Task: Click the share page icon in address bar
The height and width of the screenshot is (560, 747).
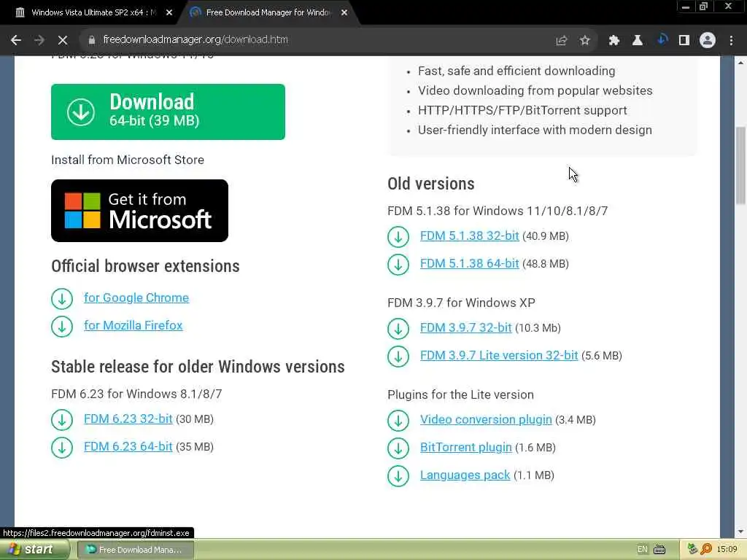Action: pos(561,41)
